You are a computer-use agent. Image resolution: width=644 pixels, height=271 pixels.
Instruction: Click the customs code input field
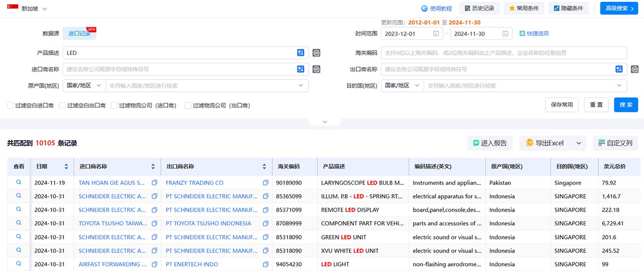pos(504,53)
